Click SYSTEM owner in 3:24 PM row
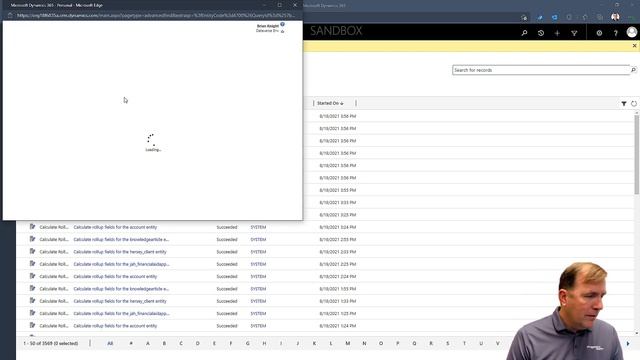Image resolution: width=640 pixels, height=360 pixels. click(258, 227)
